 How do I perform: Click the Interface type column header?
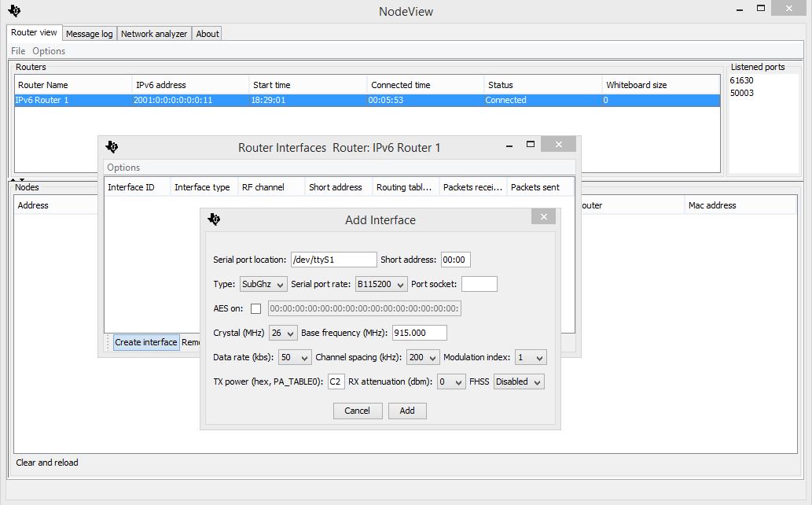[204, 187]
